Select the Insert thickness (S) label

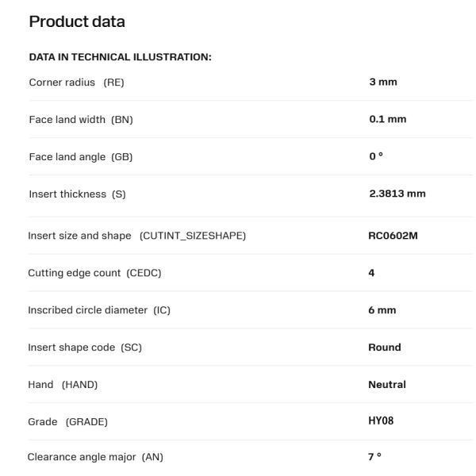pos(77,194)
